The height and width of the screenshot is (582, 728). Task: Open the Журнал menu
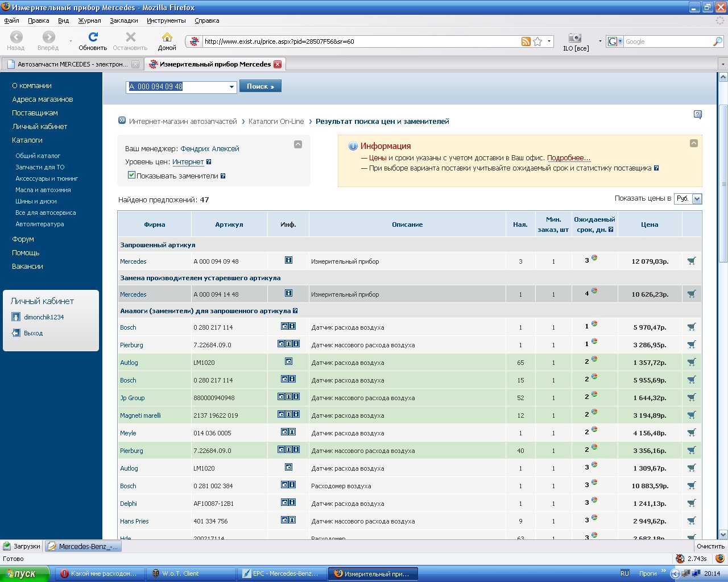89,20
